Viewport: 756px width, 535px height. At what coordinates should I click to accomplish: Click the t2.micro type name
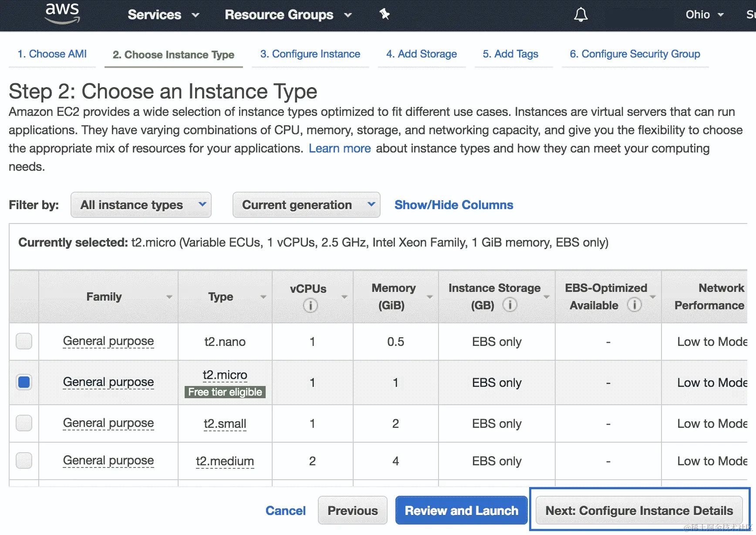[225, 375]
